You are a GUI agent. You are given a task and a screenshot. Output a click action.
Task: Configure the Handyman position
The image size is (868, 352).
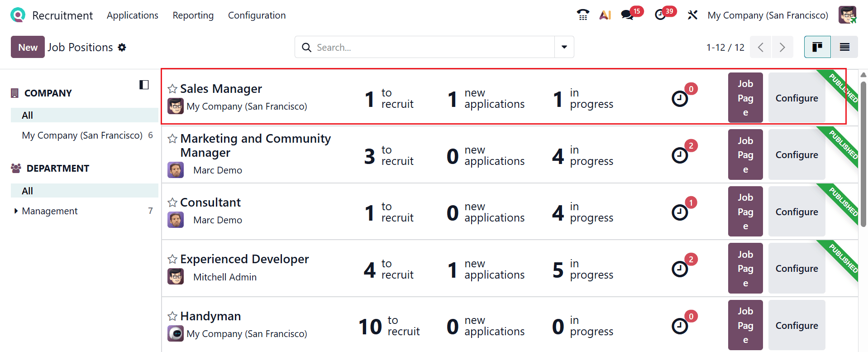[x=797, y=325]
